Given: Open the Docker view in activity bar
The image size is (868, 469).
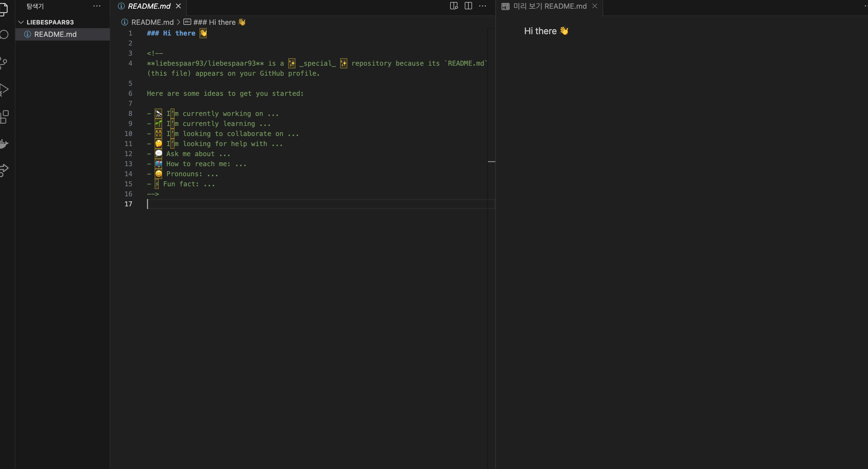Looking at the screenshot, I should pyautogui.click(x=3, y=144).
